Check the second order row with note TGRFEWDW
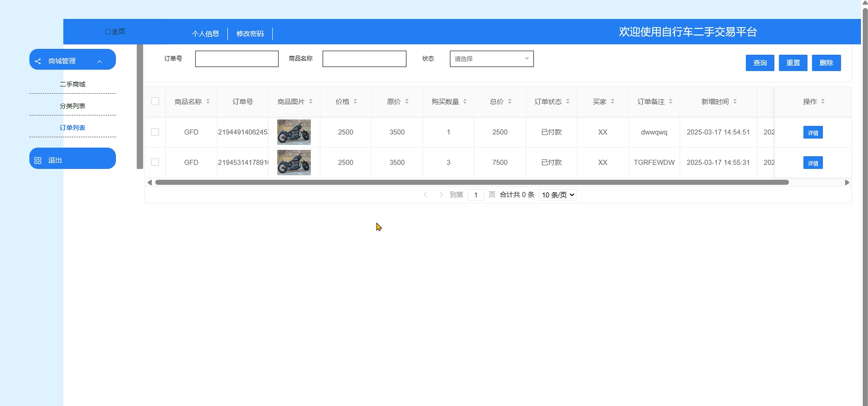Viewport: 868px width, 406px height. pyautogui.click(x=155, y=162)
